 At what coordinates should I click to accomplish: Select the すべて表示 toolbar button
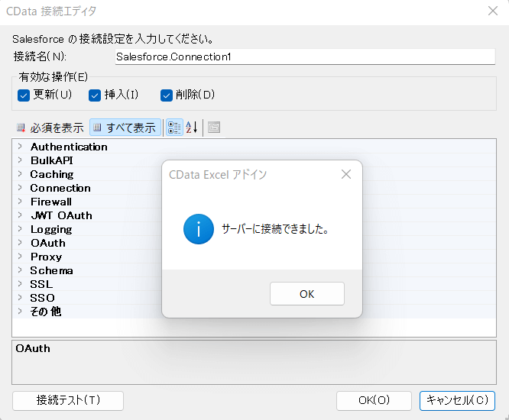click(125, 128)
